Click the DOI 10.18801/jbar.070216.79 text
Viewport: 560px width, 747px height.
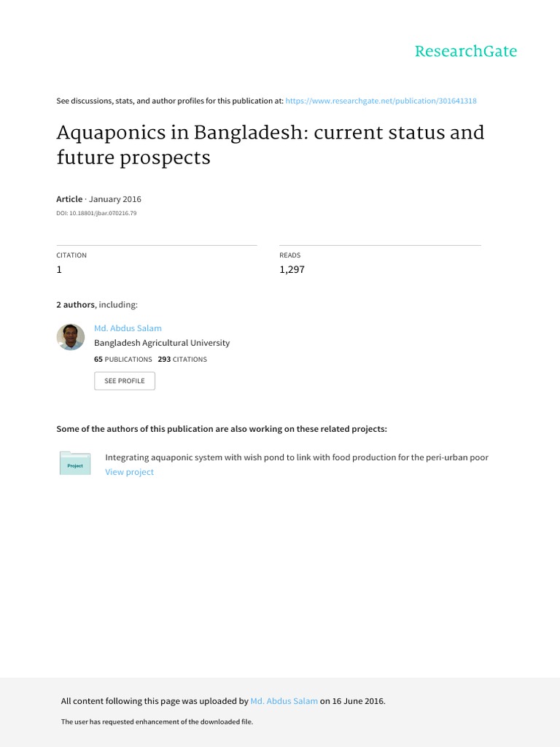pos(96,213)
